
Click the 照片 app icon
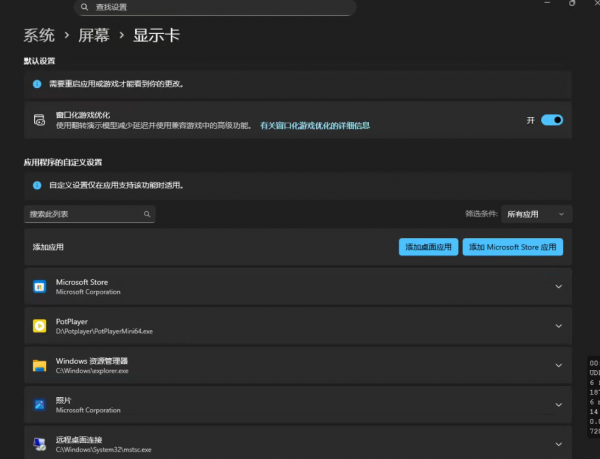pyautogui.click(x=39, y=405)
